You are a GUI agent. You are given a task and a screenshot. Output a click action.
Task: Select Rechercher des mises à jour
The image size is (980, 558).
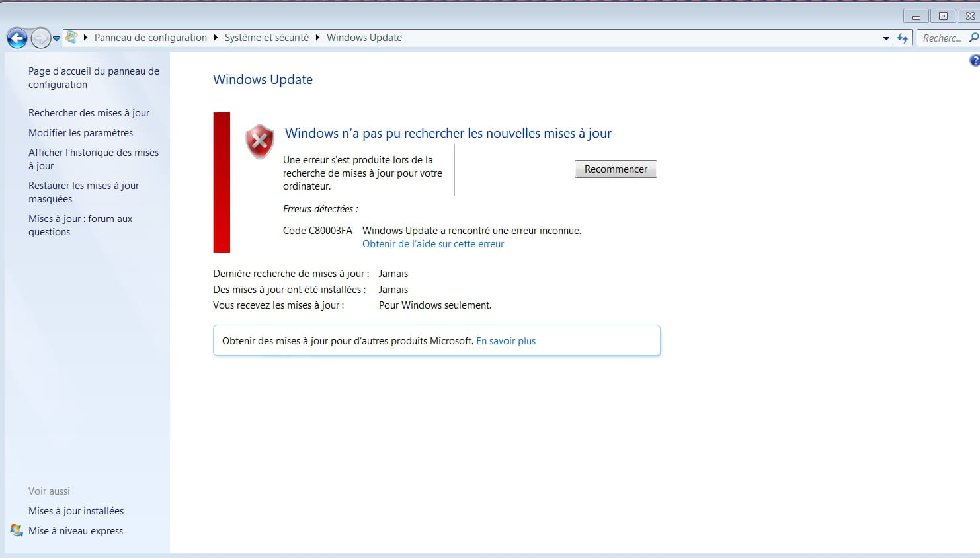[x=89, y=113]
